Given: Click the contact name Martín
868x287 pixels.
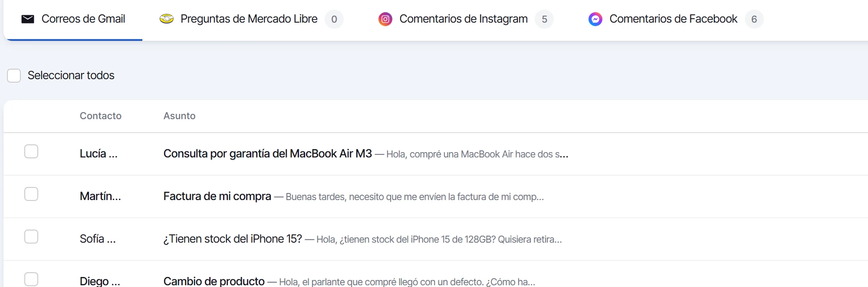Looking at the screenshot, I should pos(100,196).
